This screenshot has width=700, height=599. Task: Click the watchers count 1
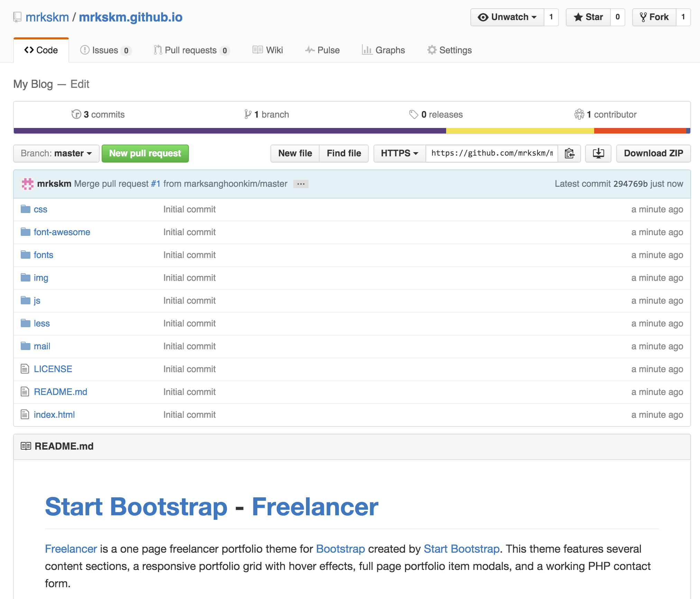pyautogui.click(x=551, y=17)
